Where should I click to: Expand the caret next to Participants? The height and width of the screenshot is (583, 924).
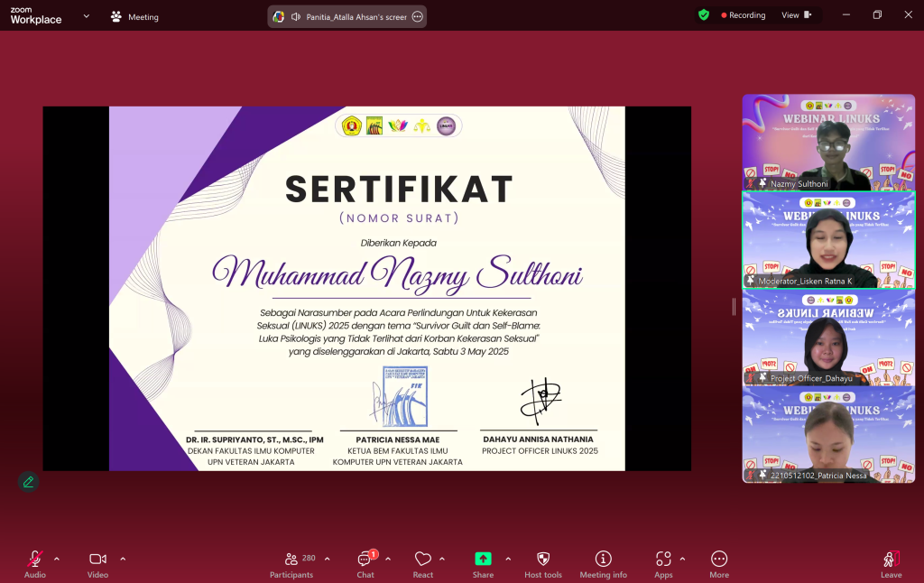327,559
